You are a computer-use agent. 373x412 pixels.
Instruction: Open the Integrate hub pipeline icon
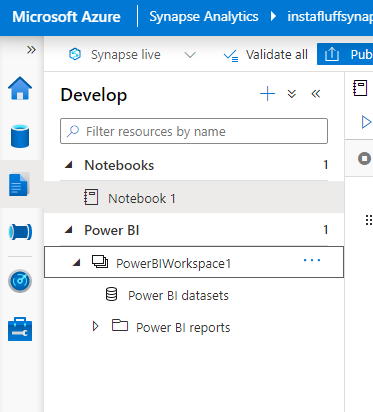tap(20, 232)
